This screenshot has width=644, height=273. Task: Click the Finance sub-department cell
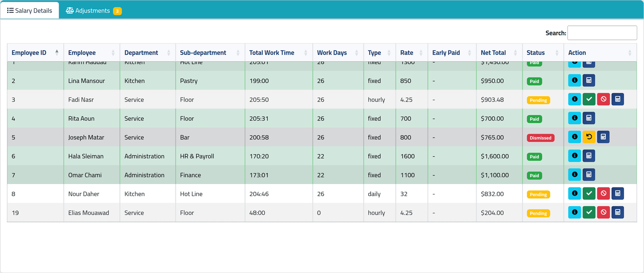point(210,175)
